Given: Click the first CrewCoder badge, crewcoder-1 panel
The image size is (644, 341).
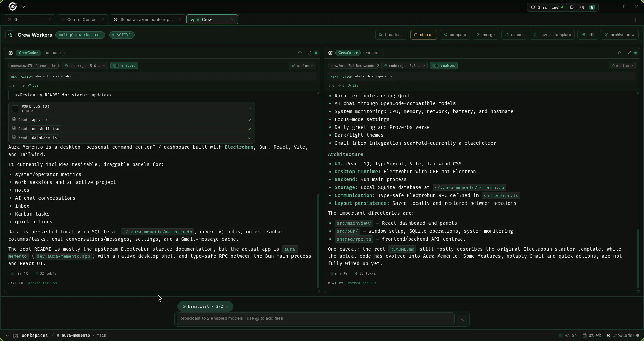Looking at the screenshot, I should (28, 53).
